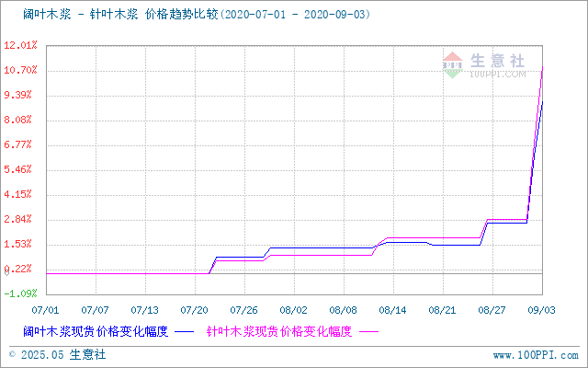
Task: Click the 08/02 date label
Action: point(294,310)
